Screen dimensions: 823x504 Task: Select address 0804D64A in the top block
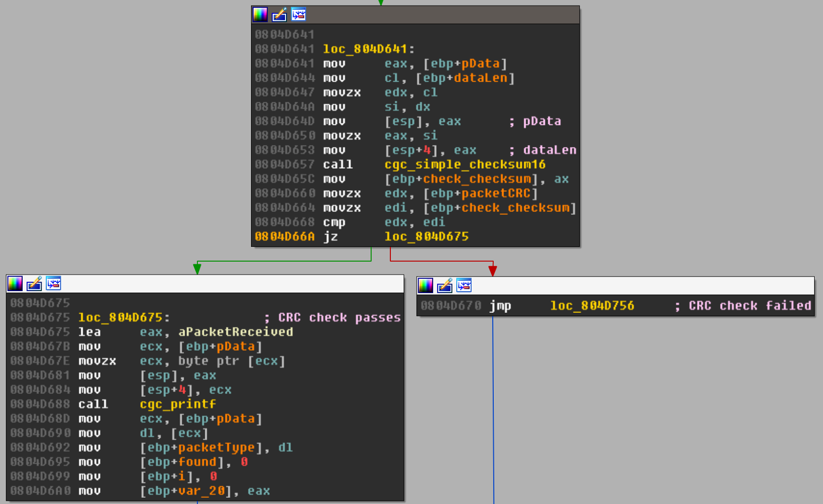click(x=284, y=107)
